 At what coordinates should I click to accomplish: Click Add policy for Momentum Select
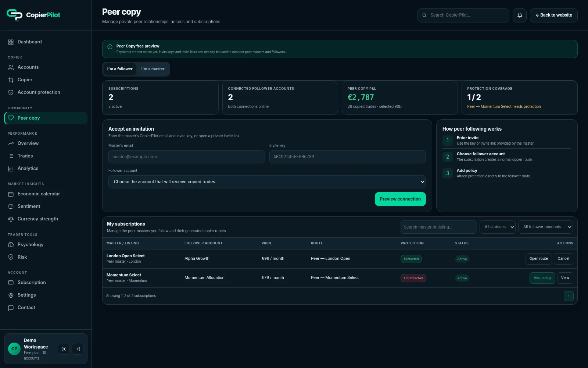[542, 278]
